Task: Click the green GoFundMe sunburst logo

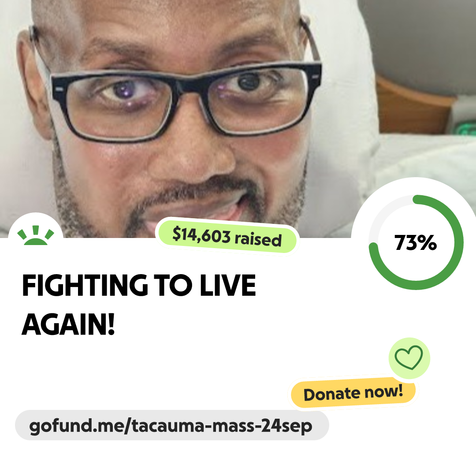Action: click(36, 235)
